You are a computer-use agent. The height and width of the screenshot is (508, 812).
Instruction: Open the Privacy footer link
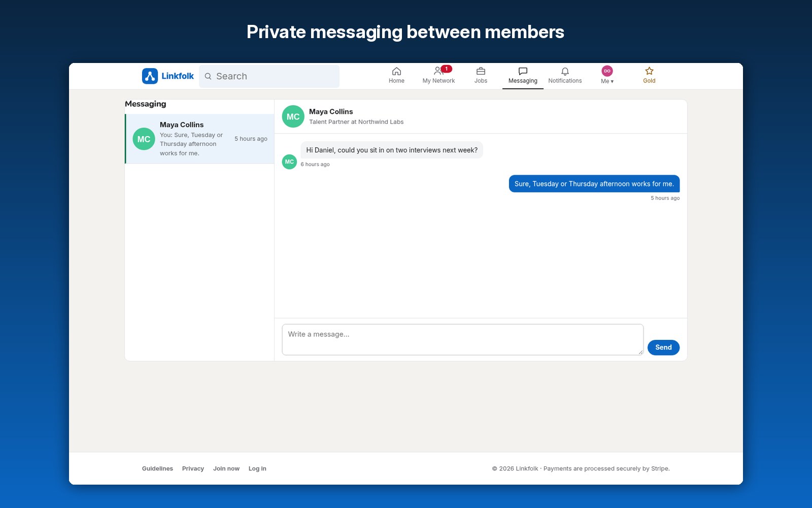[x=193, y=468]
